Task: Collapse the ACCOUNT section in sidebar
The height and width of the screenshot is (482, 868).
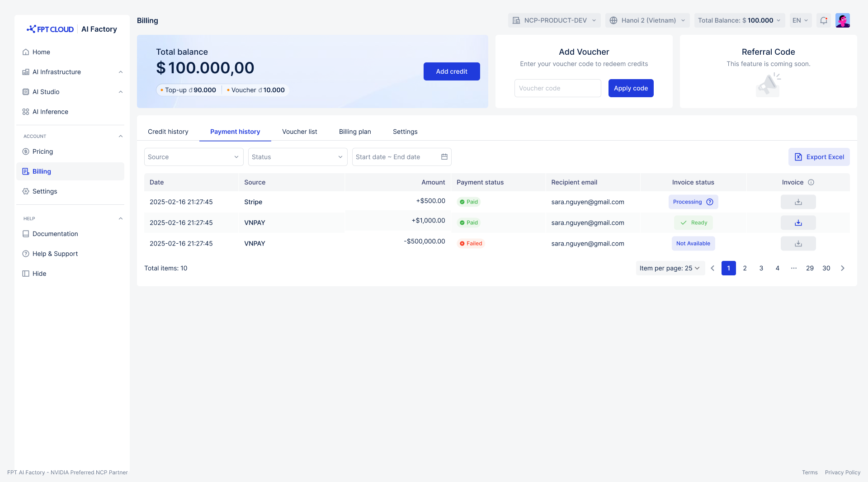Action: point(121,136)
